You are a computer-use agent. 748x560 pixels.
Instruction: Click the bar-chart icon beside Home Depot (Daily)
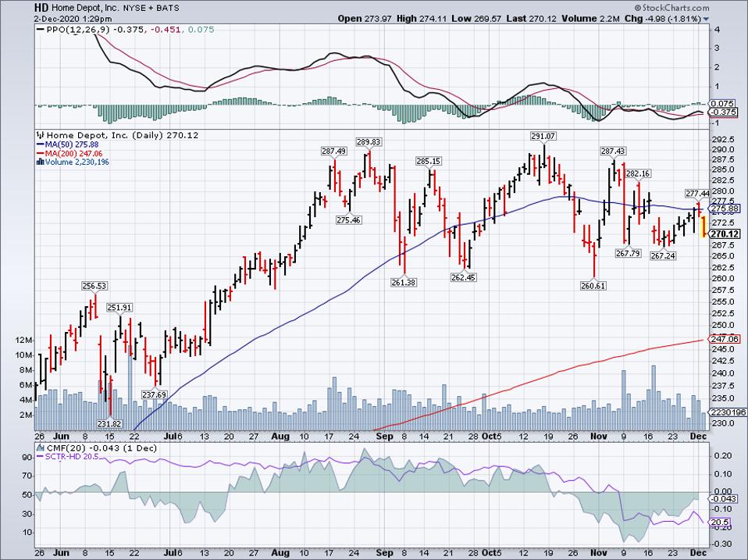(x=41, y=135)
